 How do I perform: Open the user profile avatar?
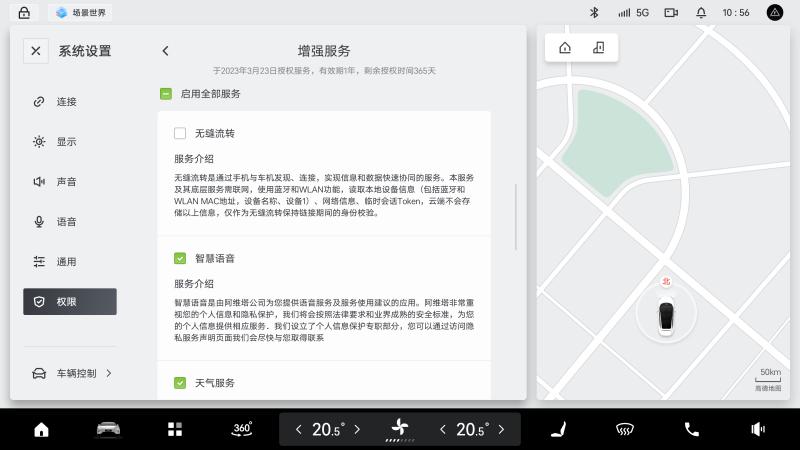pos(774,13)
